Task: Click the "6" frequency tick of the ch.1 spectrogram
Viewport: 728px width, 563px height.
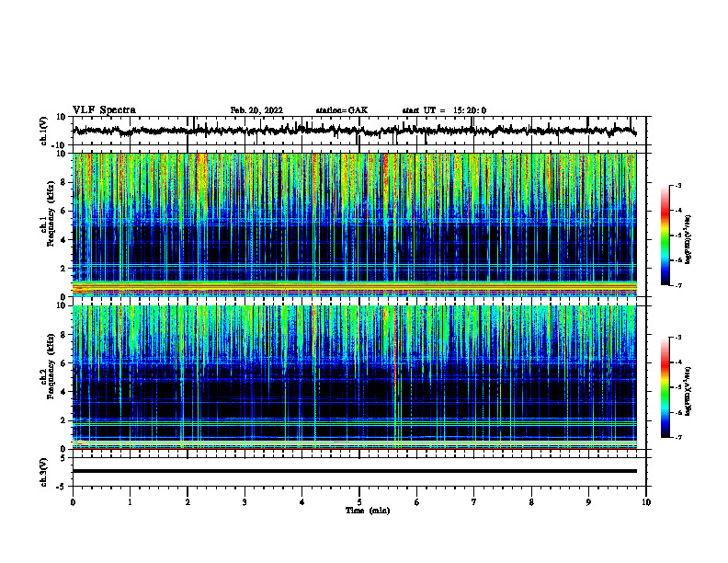Action: [x=63, y=212]
